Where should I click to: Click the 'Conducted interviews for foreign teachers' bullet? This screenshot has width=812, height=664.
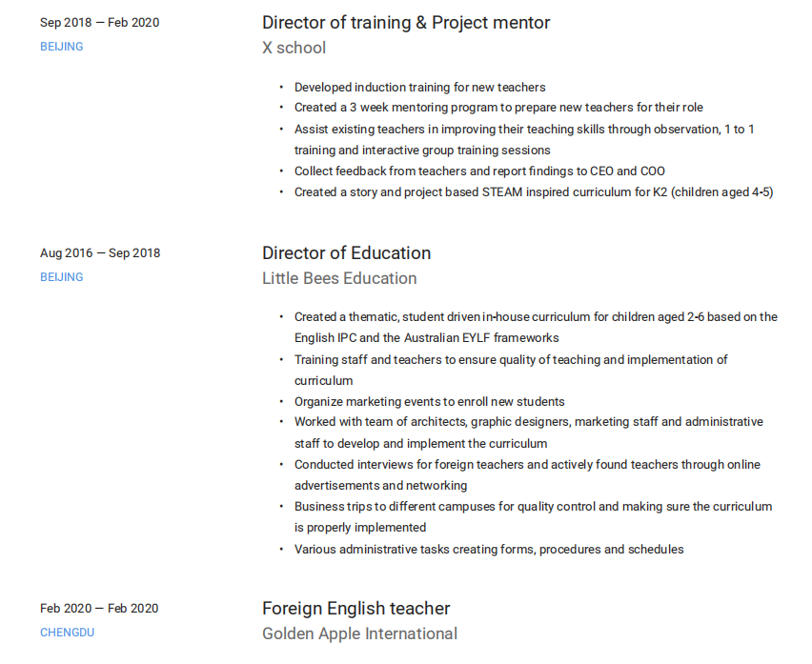pos(527,465)
